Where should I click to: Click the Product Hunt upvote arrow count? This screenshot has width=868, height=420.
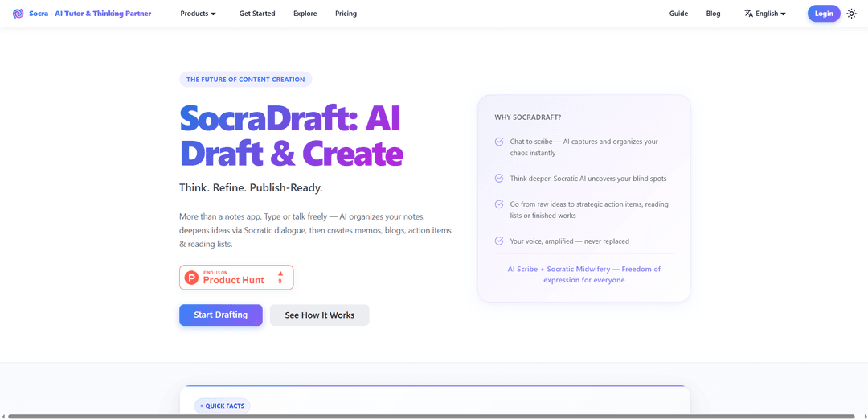click(280, 277)
